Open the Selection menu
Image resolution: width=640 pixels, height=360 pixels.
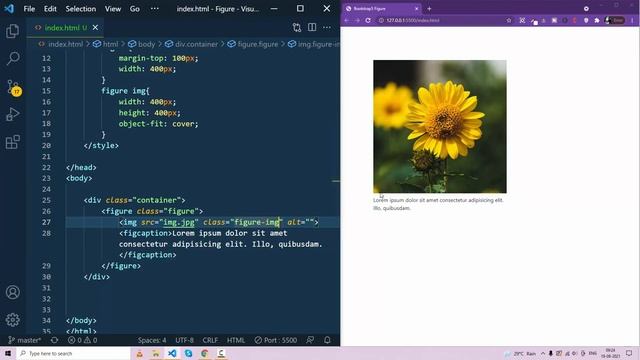click(x=80, y=9)
